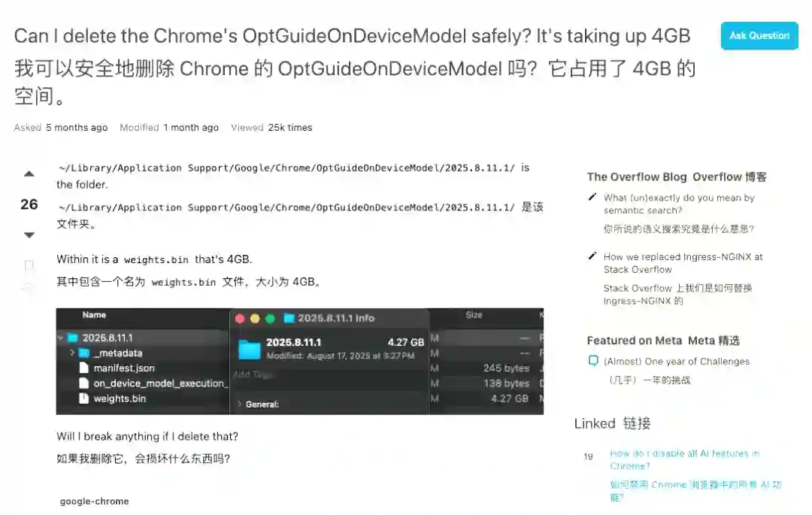Downvote the question
Viewport: 812px width, 515px height.
tap(29, 235)
